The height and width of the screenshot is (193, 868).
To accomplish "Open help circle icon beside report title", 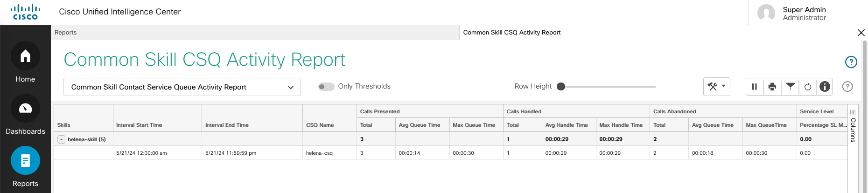I will 851,62.
